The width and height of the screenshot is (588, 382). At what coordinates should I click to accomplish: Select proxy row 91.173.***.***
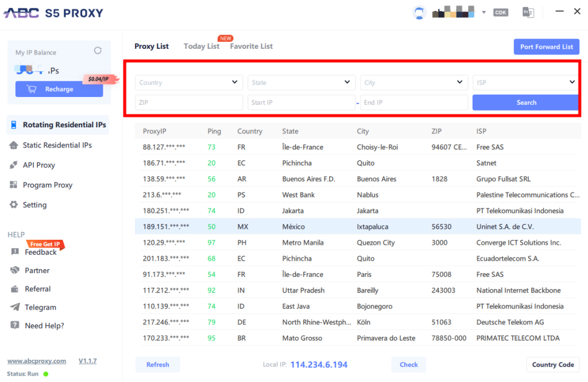point(358,274)
